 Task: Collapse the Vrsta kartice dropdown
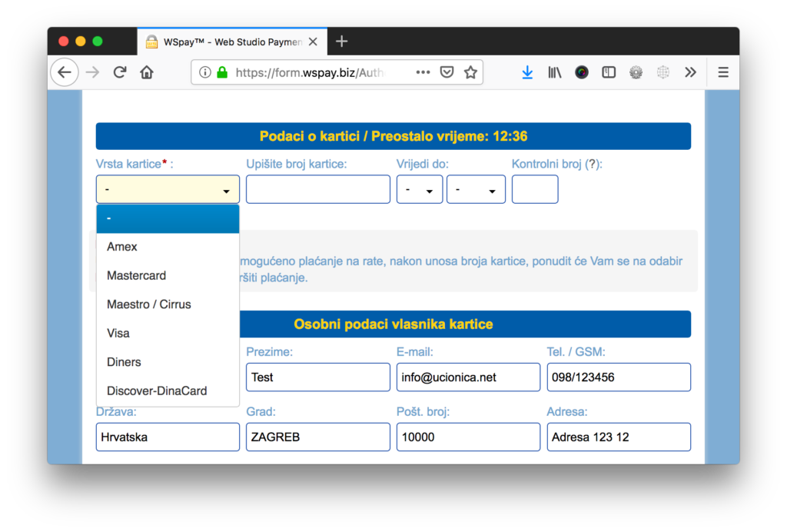point(168,190)
